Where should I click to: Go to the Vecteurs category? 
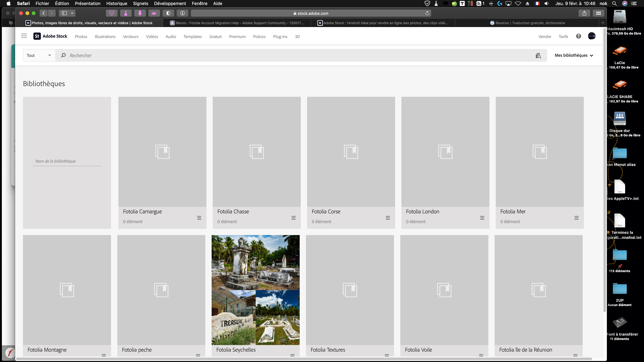tap(130, 37)
